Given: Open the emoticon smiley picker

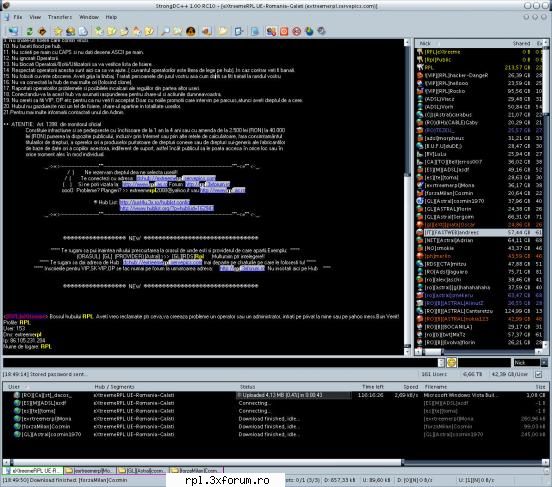Looking at the screenshot, I should (x=452, y=362).
